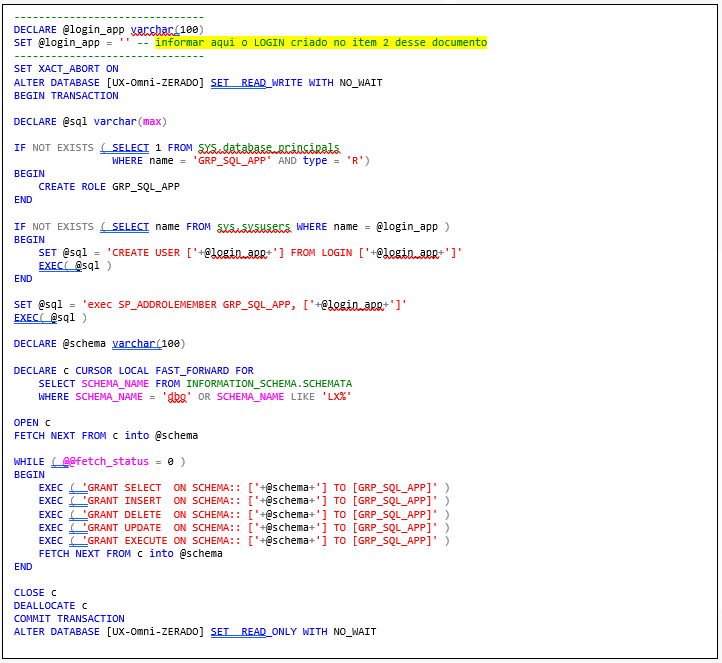Click the "CREATE ROLE GRP_SQL_APP" statement

109,186
